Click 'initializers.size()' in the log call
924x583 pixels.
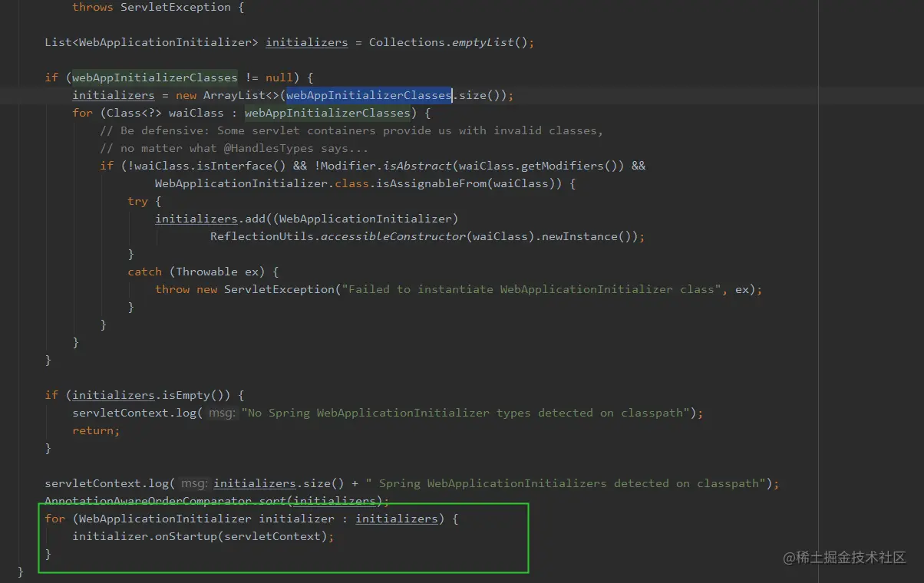point(279,483)
